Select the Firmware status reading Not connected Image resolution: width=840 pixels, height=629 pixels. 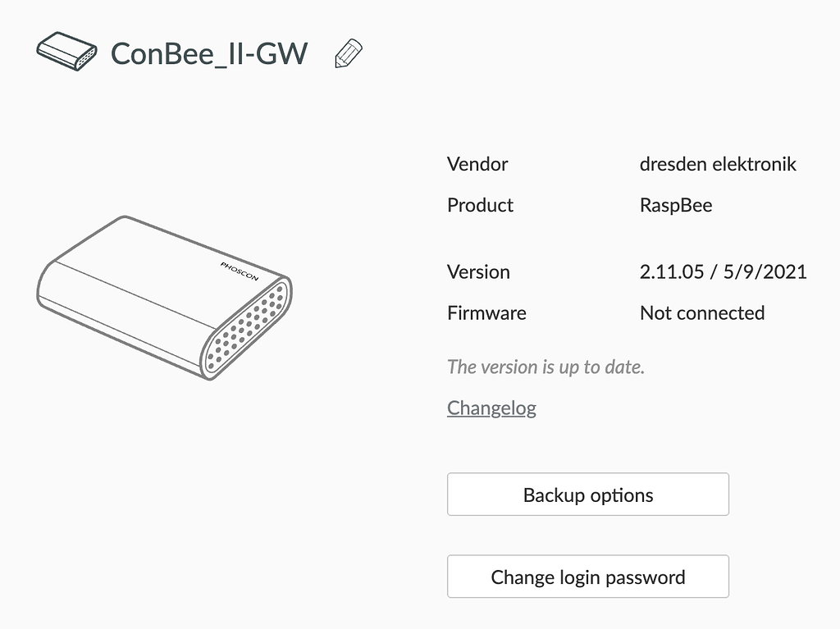[702, 312]
